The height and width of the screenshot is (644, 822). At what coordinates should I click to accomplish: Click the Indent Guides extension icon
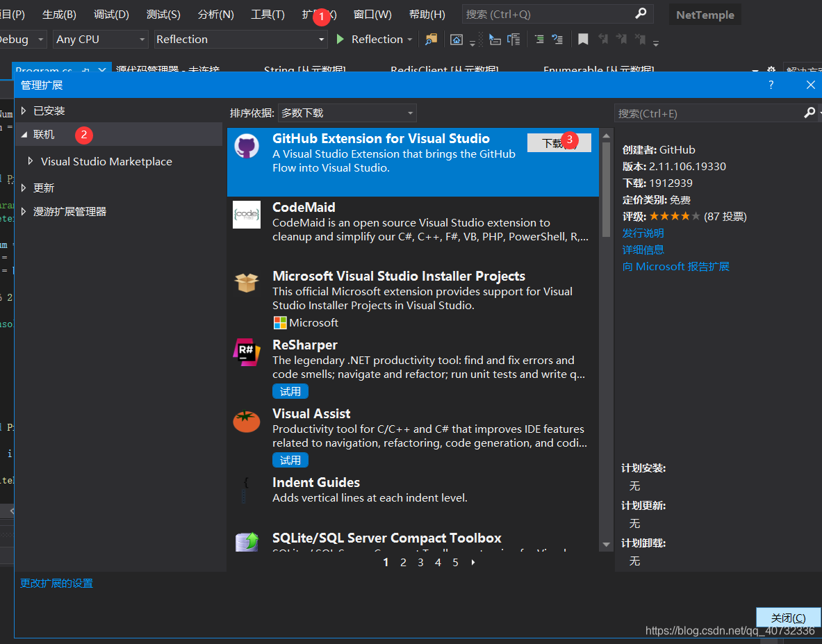coord(245,489)
